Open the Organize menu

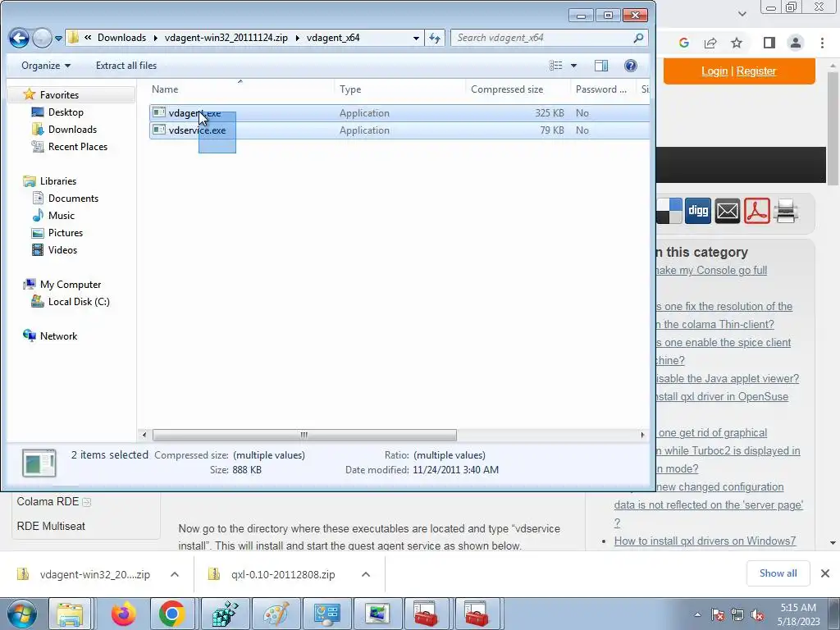[x=46, y=66]
